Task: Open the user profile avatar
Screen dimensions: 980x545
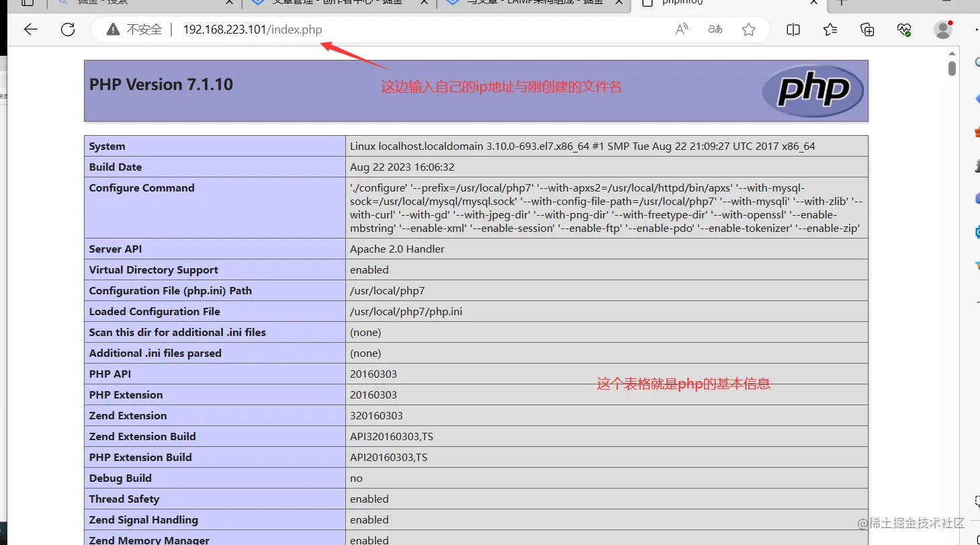Action: 943,30
